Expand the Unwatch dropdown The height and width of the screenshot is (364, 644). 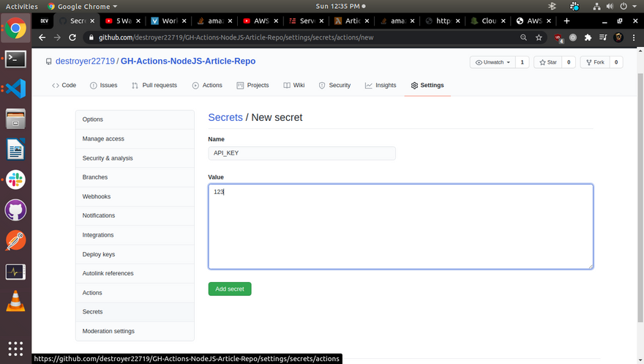(492, 62)
